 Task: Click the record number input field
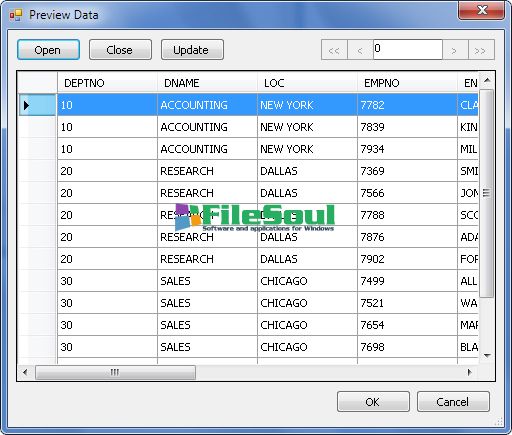(x=408, y=49)
